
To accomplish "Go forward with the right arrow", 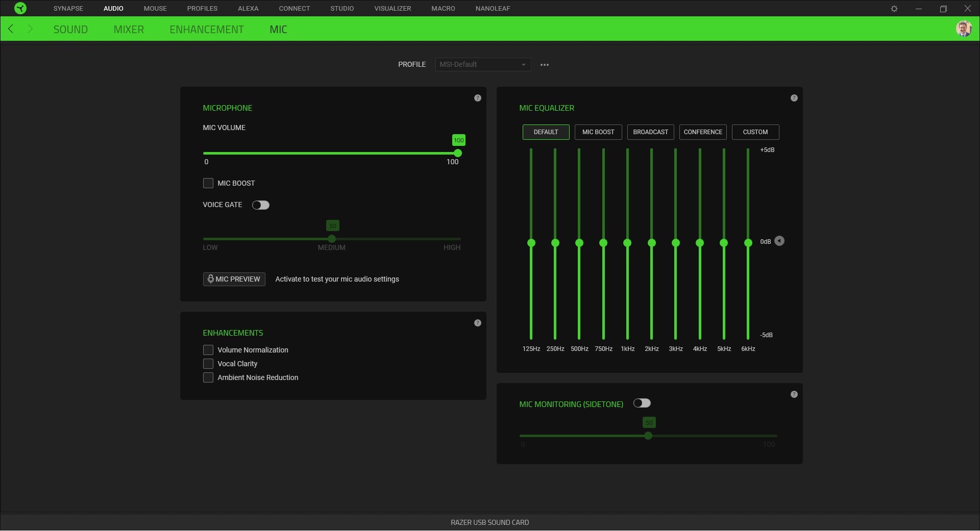I will [x=30, y=29].
